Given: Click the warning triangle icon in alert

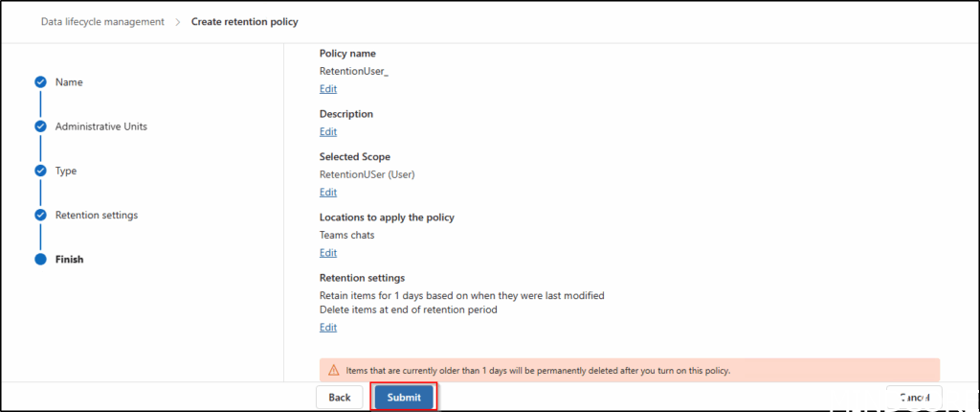Looking at the screenshot, I should point(333,370).
